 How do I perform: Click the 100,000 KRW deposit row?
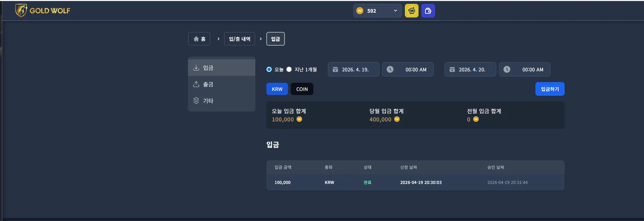pos(415,182)
